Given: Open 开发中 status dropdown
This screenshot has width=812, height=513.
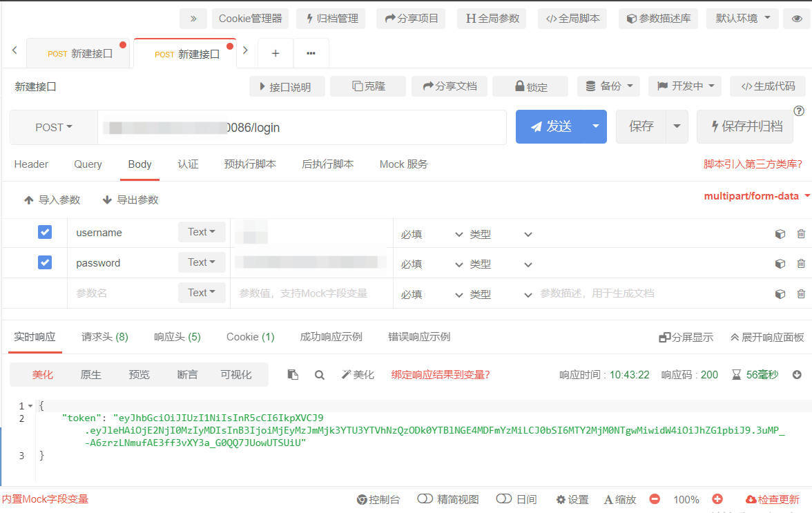Looking at the screenshot, I should (685, 86).
